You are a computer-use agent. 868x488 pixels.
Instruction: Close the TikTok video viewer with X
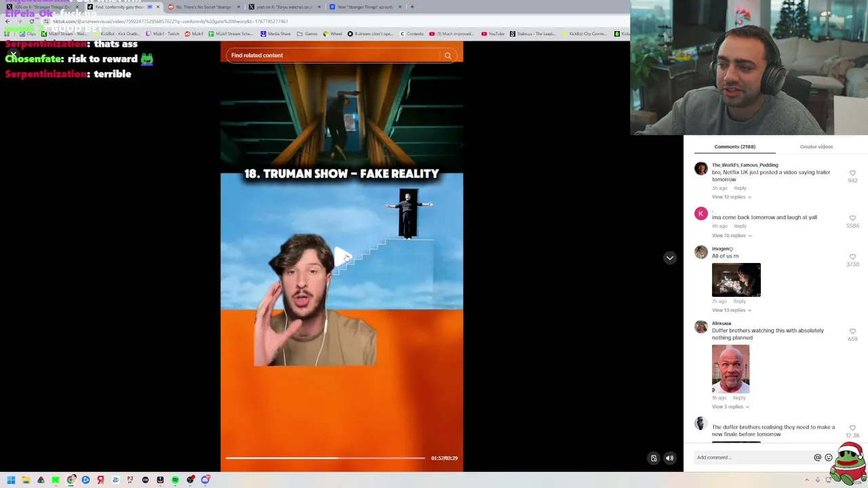[13, 54]
